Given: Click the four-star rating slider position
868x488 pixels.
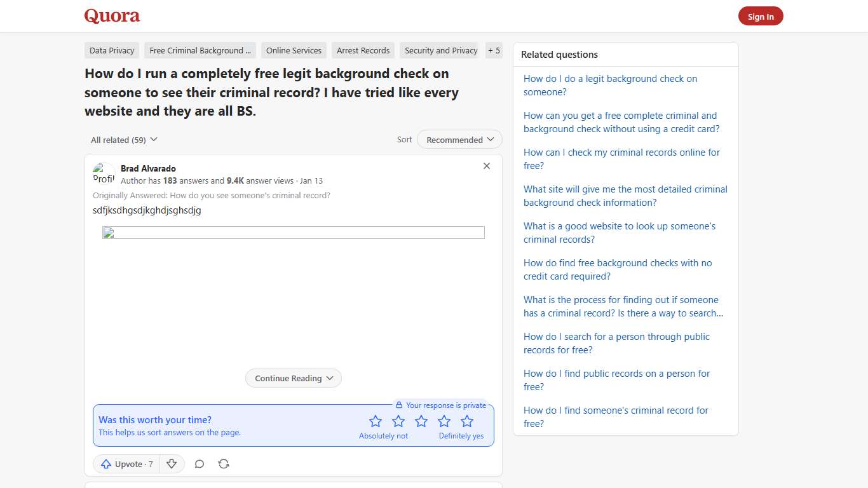Looking at the screenshot, I should pyautogui.click(x=444, y=421).
